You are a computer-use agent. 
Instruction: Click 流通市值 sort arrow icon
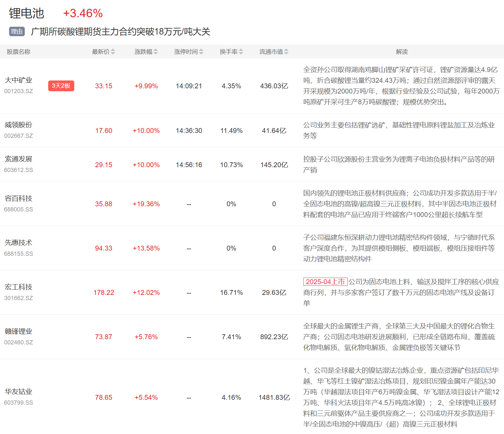tap(286, 52)
